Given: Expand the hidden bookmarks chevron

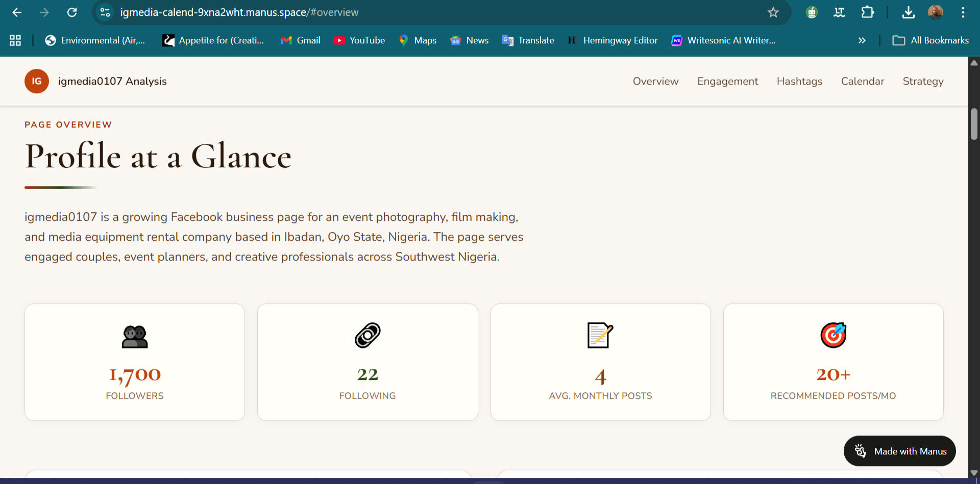Looking at the screenshot, I should coord(862,40).
